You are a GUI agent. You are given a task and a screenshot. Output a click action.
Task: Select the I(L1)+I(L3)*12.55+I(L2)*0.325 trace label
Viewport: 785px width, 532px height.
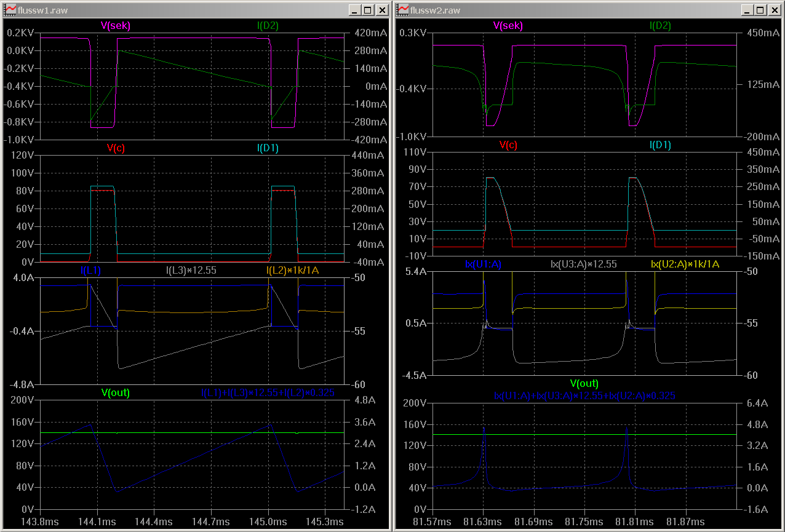[x=268, y=392]
